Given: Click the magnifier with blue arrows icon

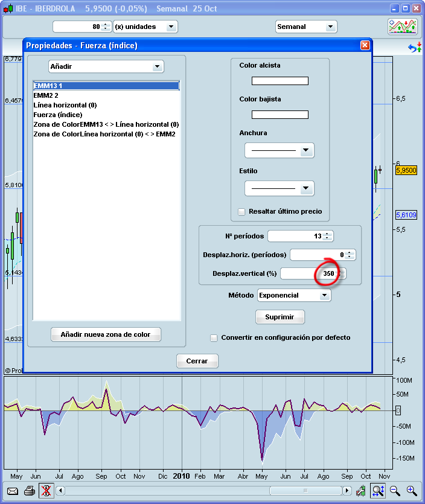Looking at the screenshot, I should [x=378, y=491].
